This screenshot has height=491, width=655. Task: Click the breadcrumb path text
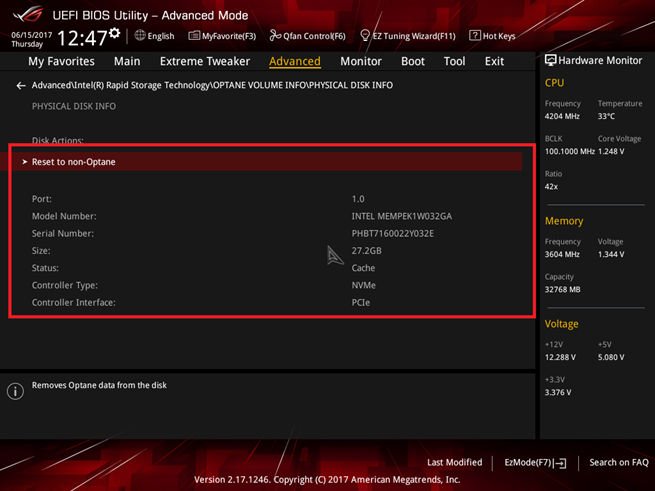(212, 85)
